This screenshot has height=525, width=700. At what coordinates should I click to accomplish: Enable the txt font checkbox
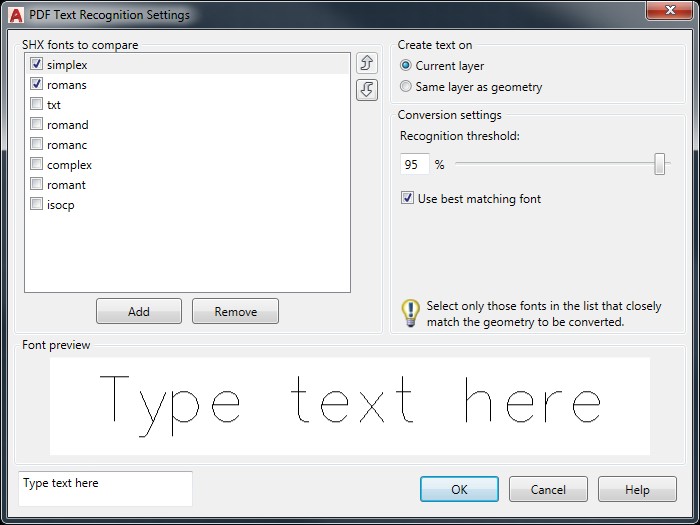click(37, 105)
